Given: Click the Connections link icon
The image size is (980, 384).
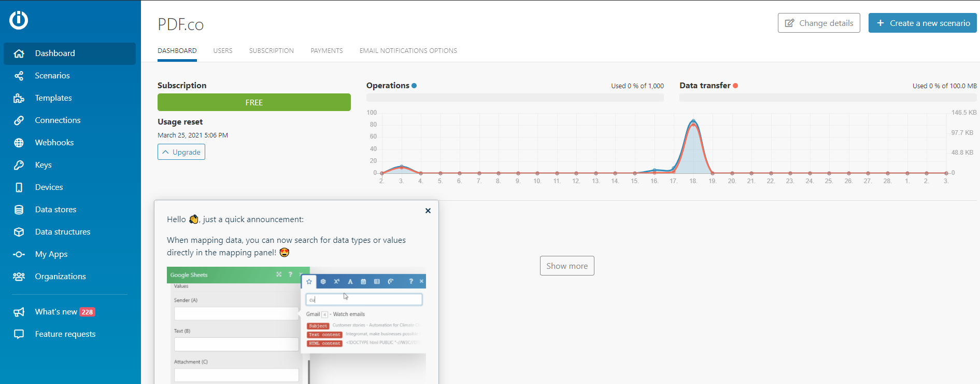Looking at the screenshot, I should tap(19, 120).
